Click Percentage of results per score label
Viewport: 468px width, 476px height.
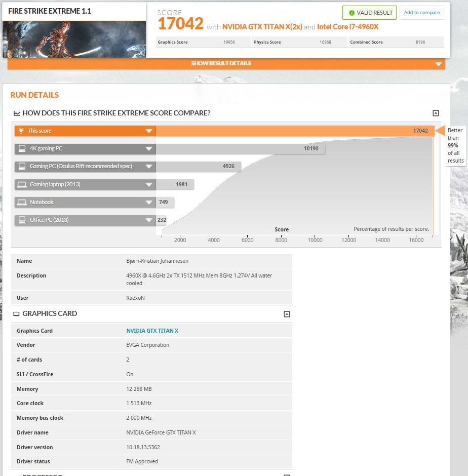coord(391,229)
